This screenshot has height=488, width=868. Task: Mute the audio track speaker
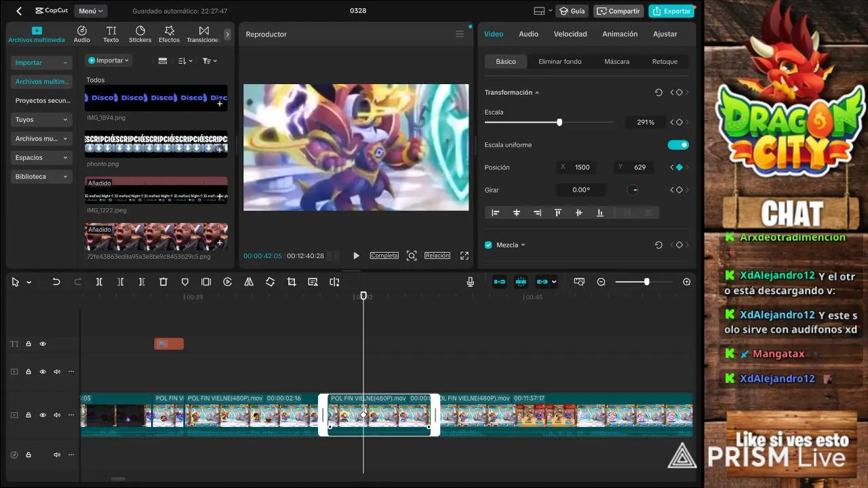tap(57, 454)
